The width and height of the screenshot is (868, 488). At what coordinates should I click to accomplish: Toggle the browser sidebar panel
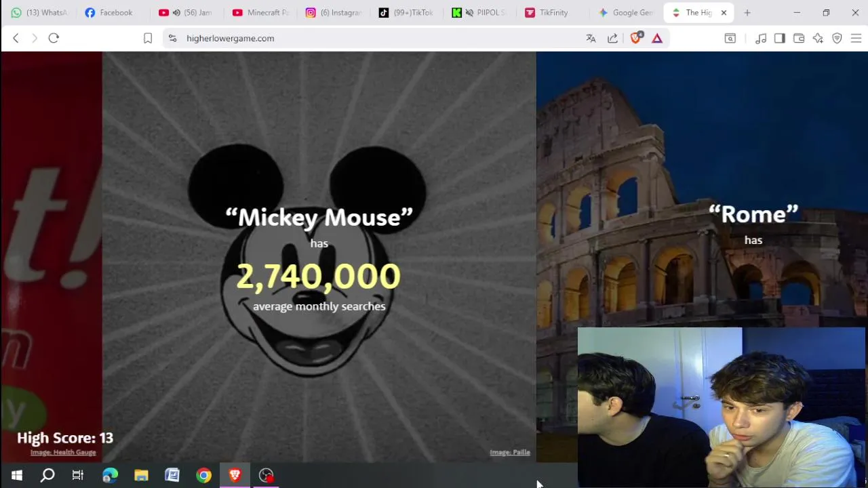(779, 39)
